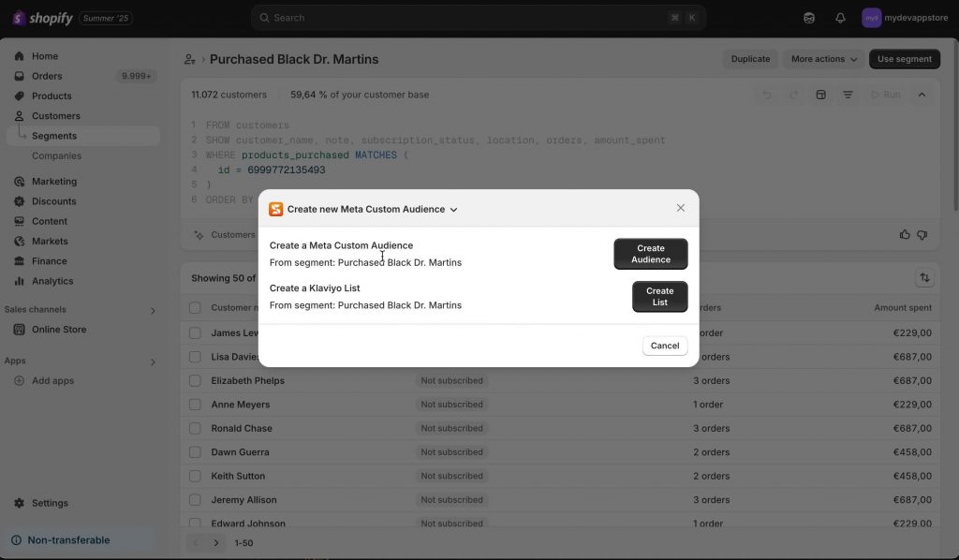Open the templates icon in query editor
The height and width of the screenshot is (560, 959).
pos(820,95)
